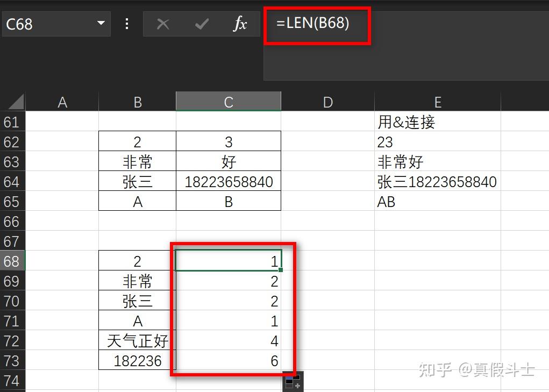This screenshot has height=392, width=549.
Task: Click cell B64 containing 张三
Action: (137, 181)
